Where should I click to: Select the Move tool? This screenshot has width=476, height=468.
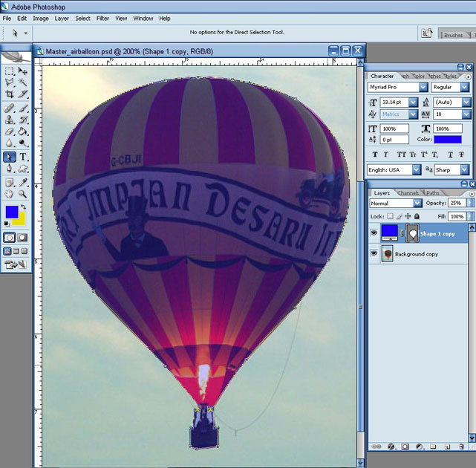pos(22,71)
